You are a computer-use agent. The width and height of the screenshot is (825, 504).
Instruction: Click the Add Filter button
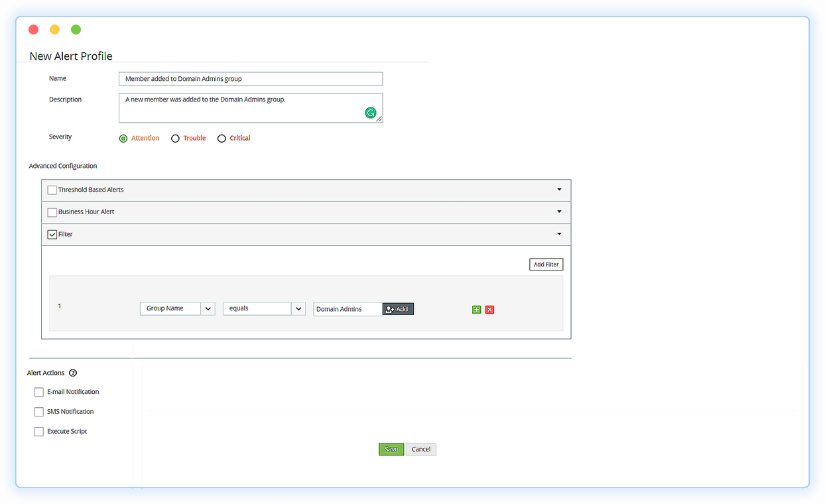(x=545, y=264)
